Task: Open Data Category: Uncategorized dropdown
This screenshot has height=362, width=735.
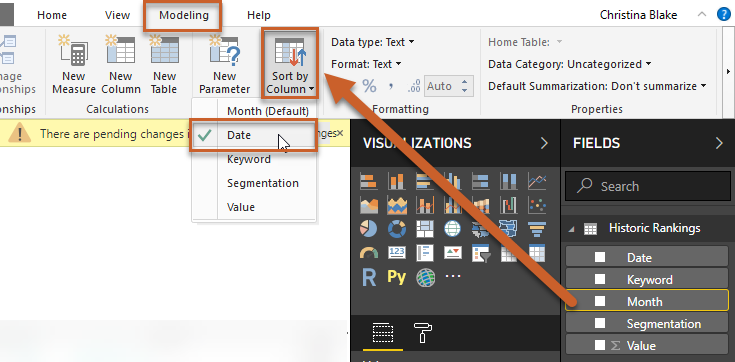Action: tap(570, 64)
